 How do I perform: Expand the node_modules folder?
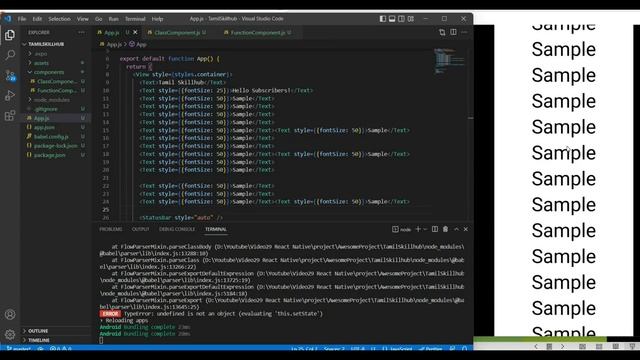point(56,100)
